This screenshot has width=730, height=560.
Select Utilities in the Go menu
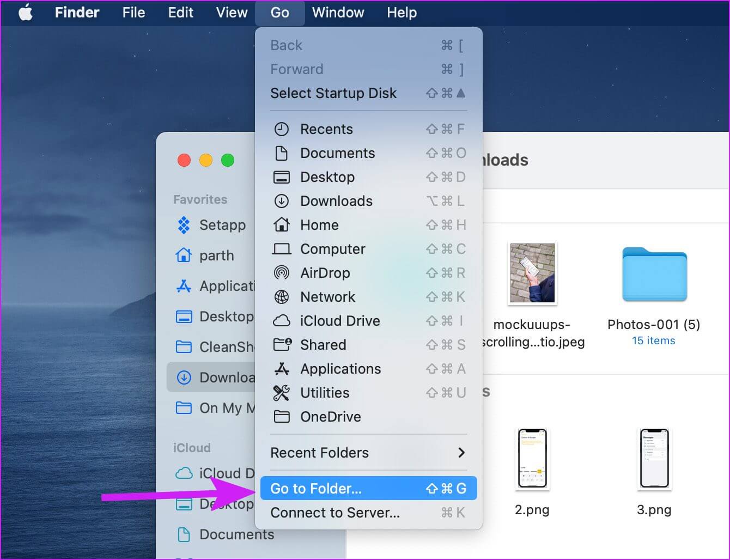click(369, 393)
